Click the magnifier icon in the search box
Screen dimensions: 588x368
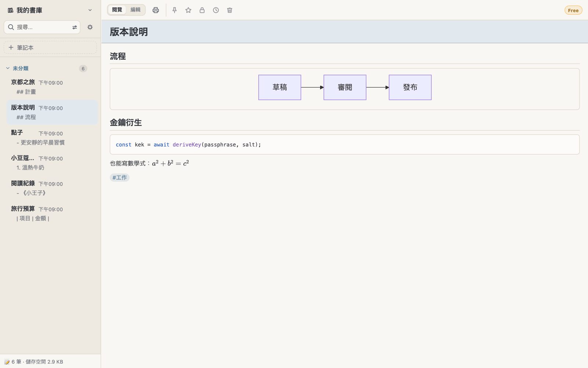(11, 27)
